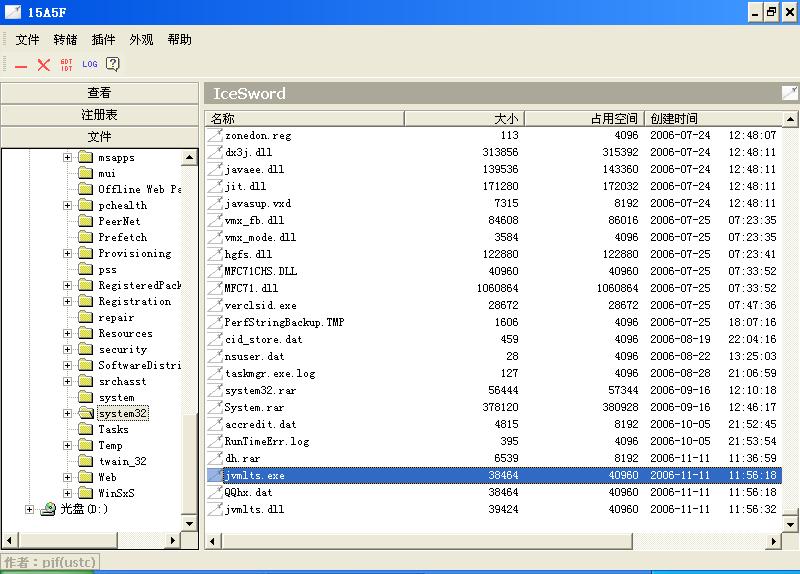Open the GDT/IDT toolbar tool
800x574 pixels.
(x=66, y=65)
